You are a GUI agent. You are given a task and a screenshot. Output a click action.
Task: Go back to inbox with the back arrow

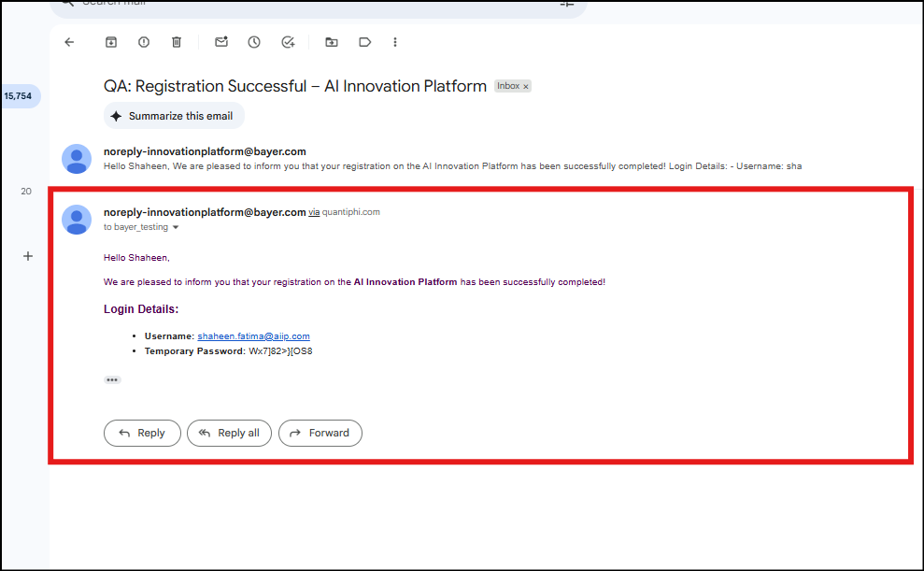(69, 42)
